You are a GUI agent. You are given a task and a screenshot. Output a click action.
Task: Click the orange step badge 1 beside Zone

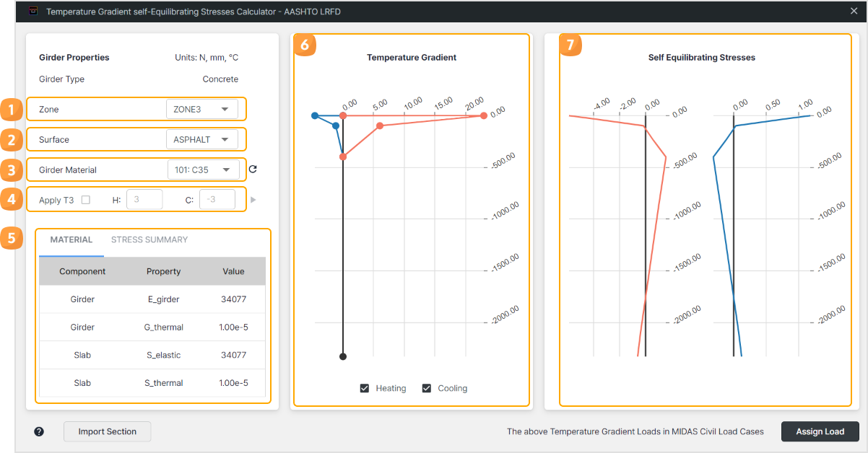click(12, 109)
